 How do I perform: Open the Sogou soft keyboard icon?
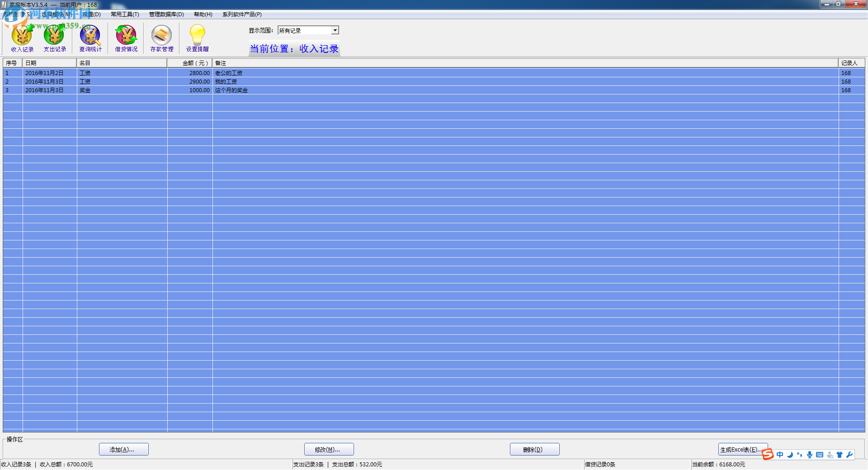tap(820, 455)
